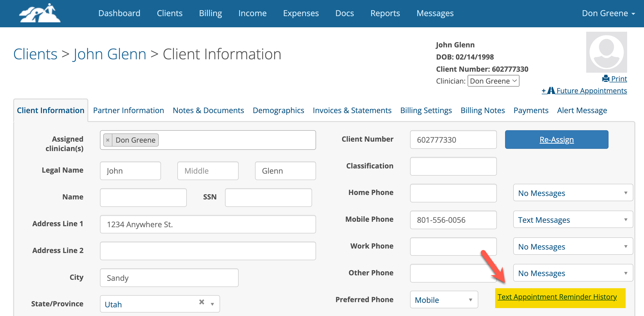Remove Don Greene clinician tag with x
Screen dimensions: 644x316
[x=108, y=140]
